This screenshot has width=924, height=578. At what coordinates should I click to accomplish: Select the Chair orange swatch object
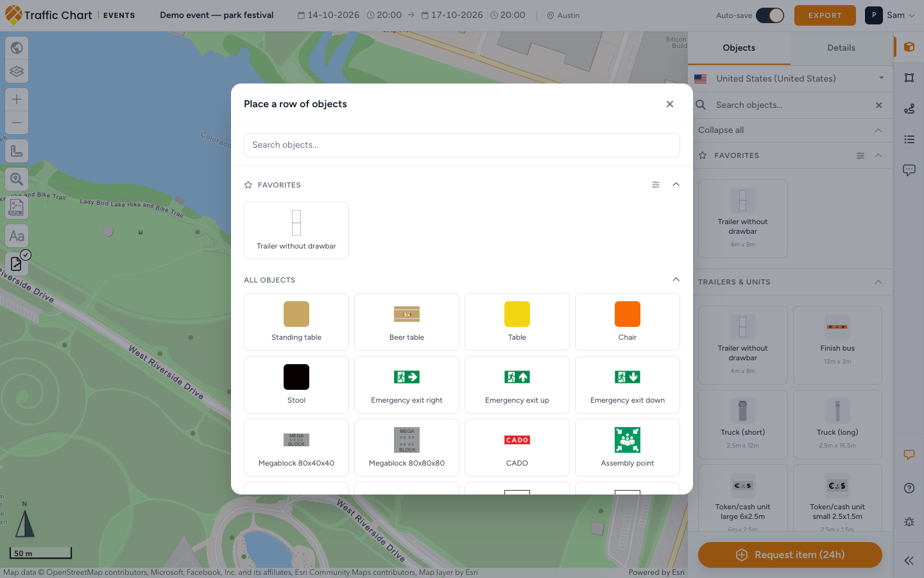tap(628, 322)
